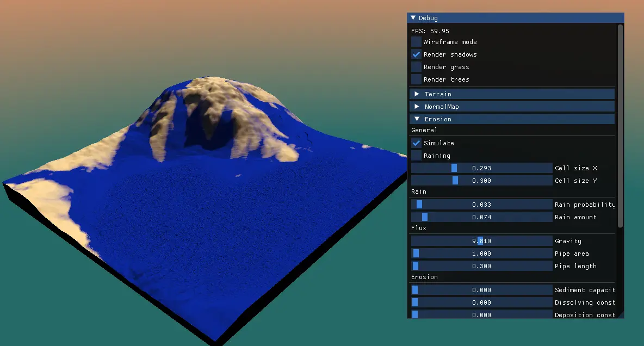The width and height of the screenshot is (644, 346).
Task: Click the Dissolving constant slider
Action: click(x=481, y=302)
